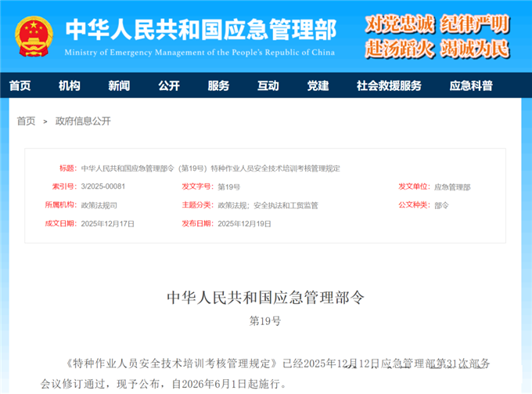Open the 机构 navigation tab
The image size is (532, 394).
70,86
